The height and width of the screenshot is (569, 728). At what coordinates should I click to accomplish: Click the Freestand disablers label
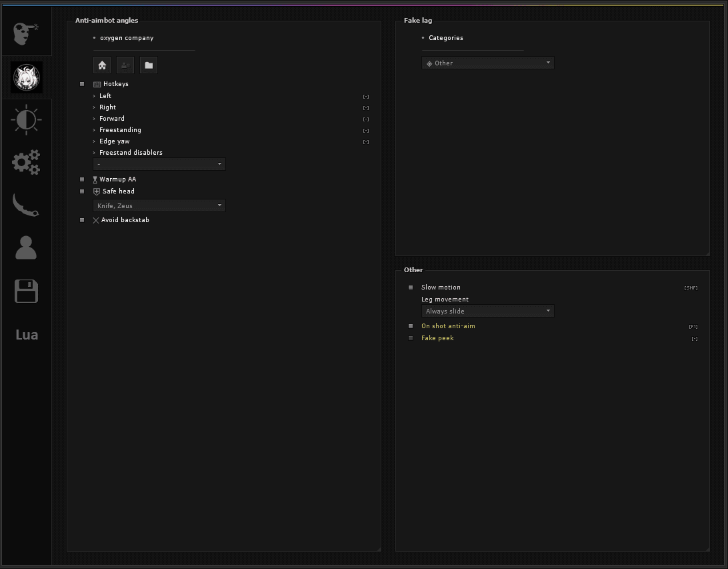click(131, 152)
